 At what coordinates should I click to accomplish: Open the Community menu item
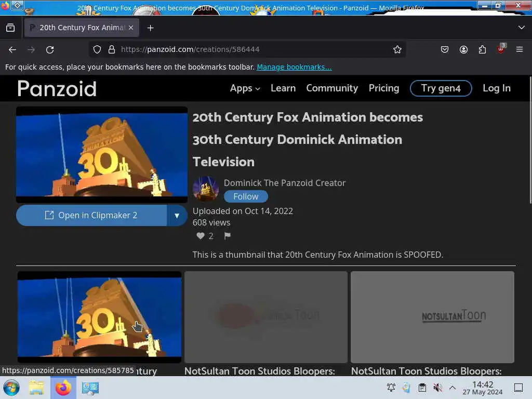(x=332, y=88)
